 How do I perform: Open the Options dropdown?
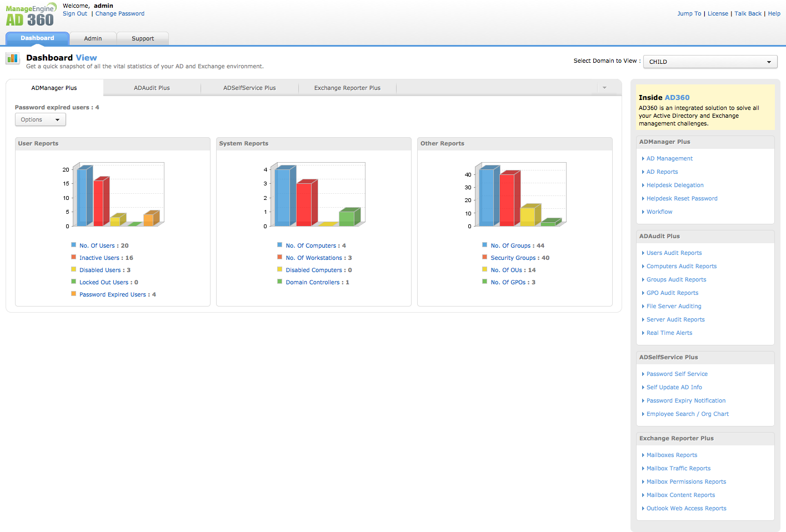pyautogui.click(x=41, y=119)
